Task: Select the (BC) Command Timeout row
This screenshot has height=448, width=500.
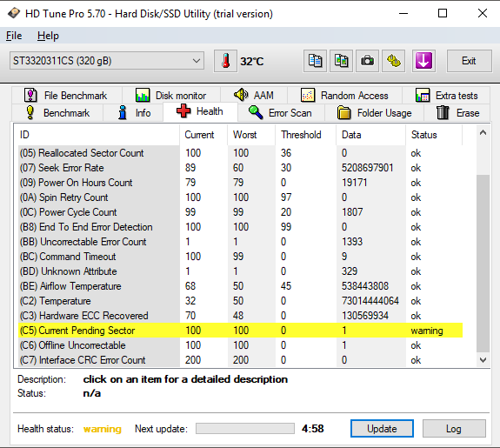Action: (x=241, y=257)
